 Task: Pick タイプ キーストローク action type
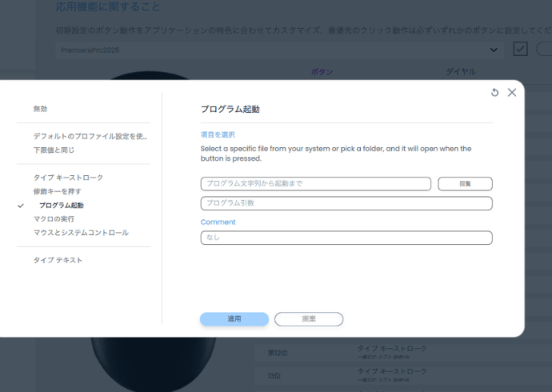[68, 178]
